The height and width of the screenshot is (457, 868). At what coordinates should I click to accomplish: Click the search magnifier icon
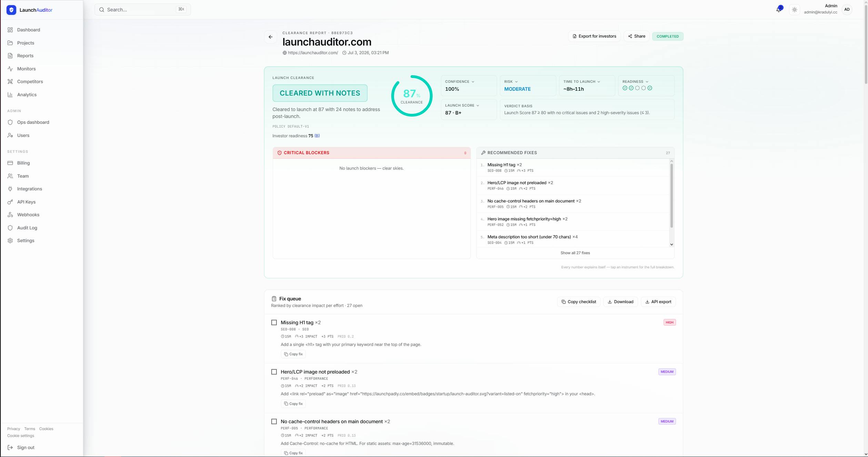point(102,10)
